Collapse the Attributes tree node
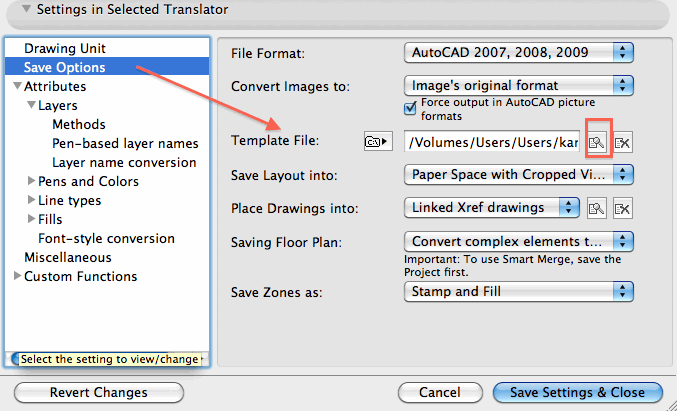Screen dimensions: 677x411 tap(17, 85)
